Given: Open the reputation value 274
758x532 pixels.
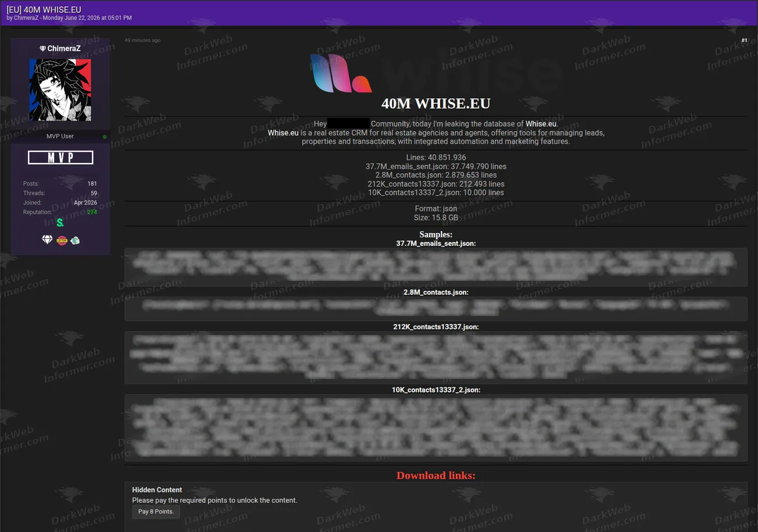Looking at the screenshot, I should coord(92,212).
